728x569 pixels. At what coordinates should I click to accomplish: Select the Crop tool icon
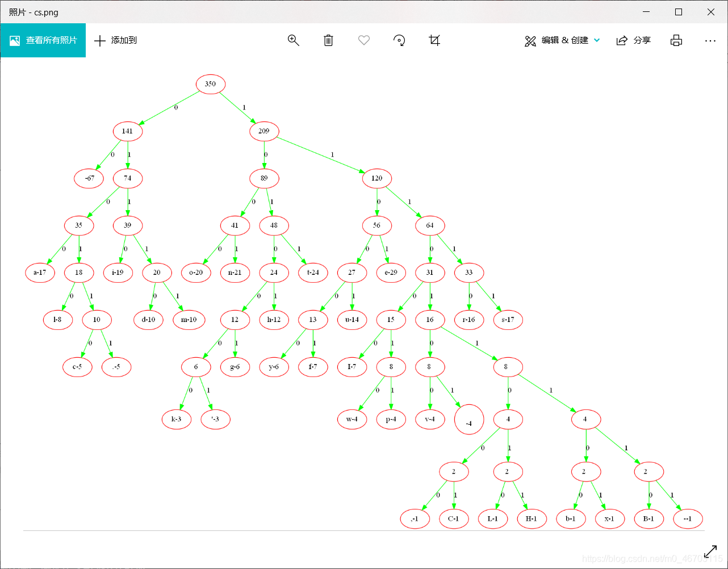[434, 40]
